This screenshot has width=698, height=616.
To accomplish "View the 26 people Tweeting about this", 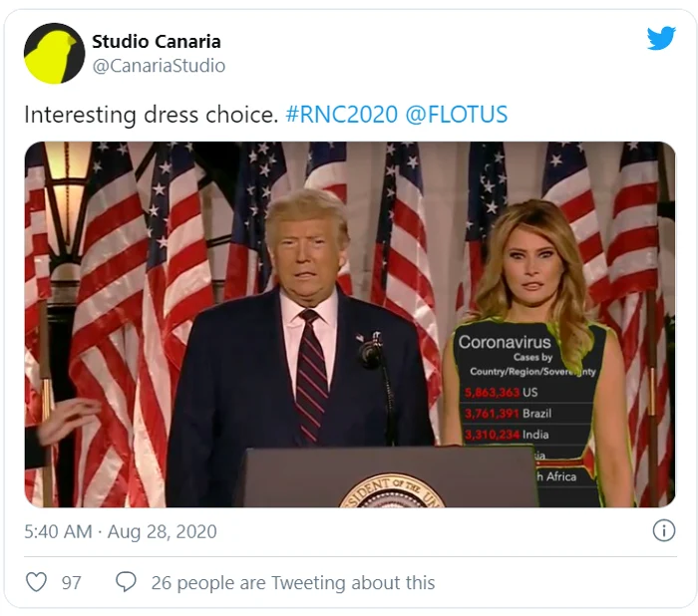I will tap(292, 583).
